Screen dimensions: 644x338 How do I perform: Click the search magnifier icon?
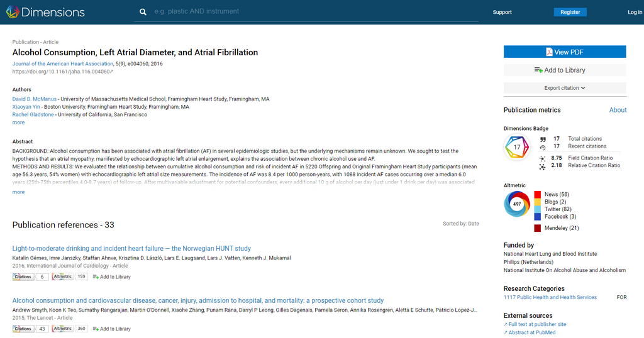143,12
